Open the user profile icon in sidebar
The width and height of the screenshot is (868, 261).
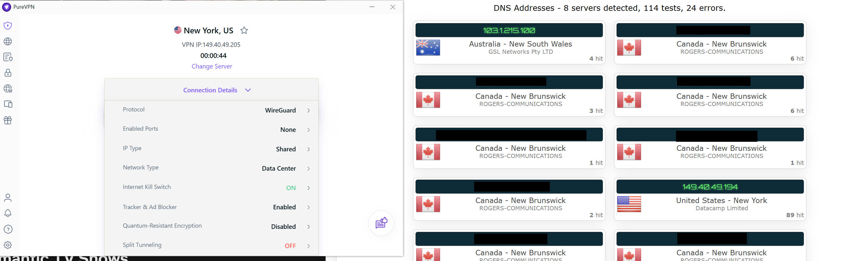[x=8, y=198]
